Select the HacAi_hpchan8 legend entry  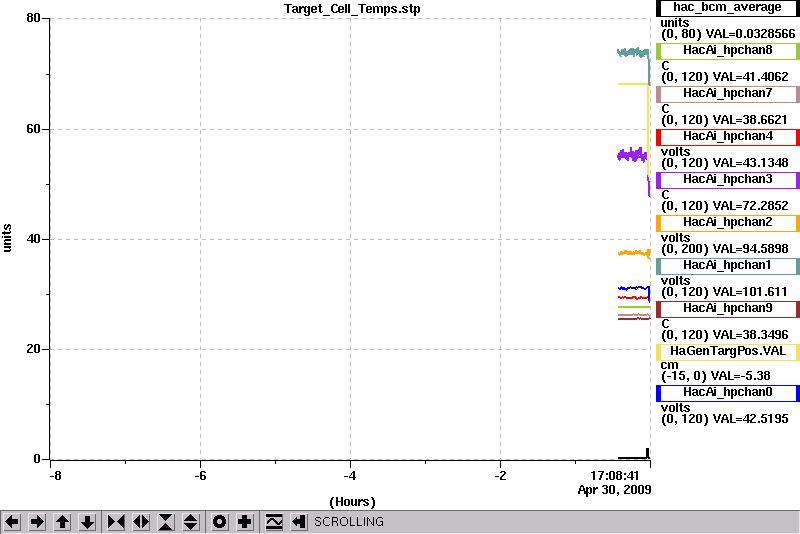(728, 50)
